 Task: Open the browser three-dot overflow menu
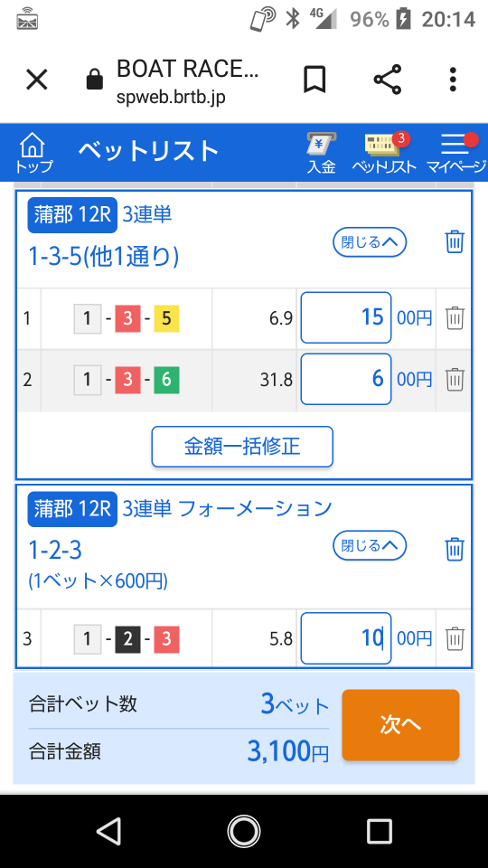tap(453, 80)
